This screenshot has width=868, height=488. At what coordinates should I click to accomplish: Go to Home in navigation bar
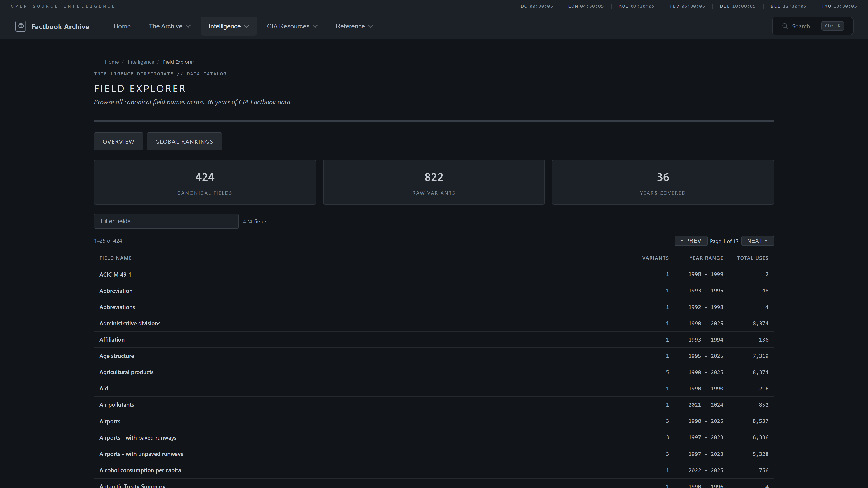click(122, 26)
